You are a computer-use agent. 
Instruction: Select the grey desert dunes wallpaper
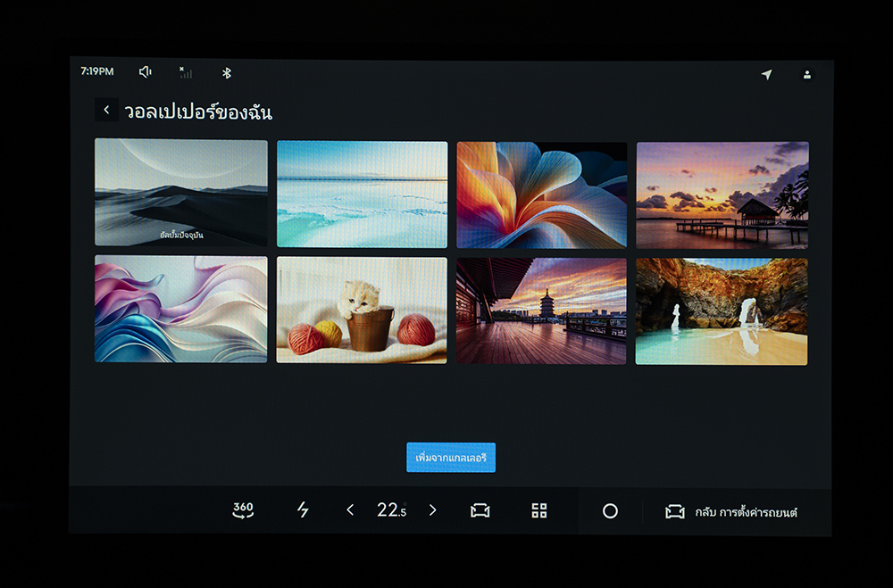coord(181,193)
